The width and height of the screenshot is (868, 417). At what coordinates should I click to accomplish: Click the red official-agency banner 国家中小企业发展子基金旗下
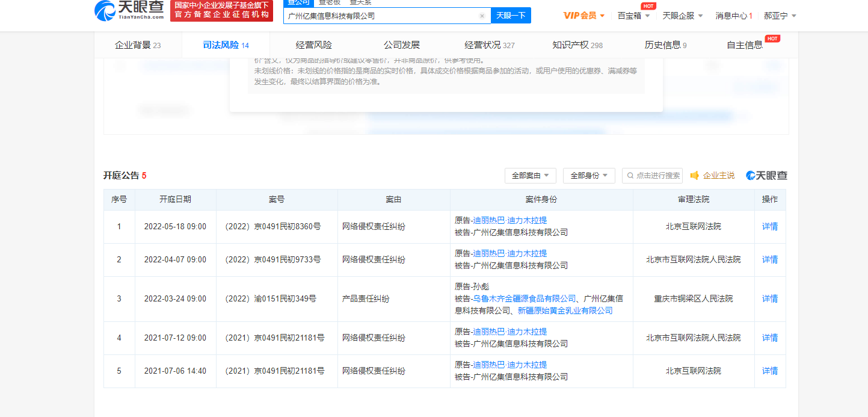point(221,10)
